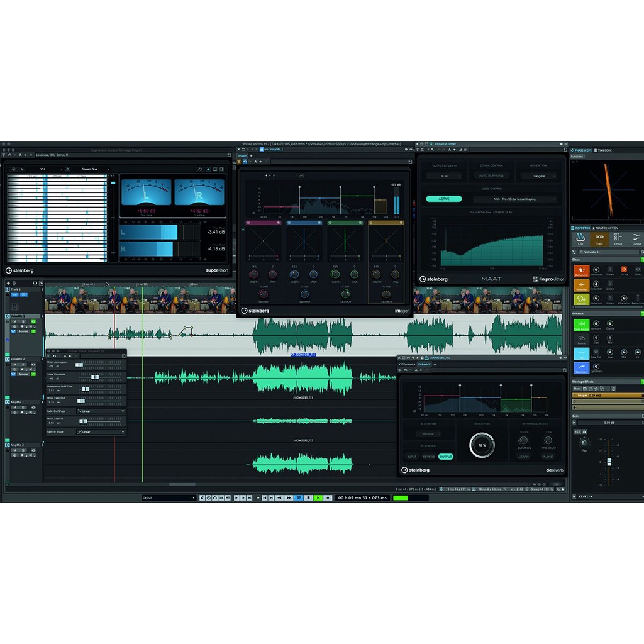Select the Clip icon in Inspector
644x644 pixels.
pos(581,238)
